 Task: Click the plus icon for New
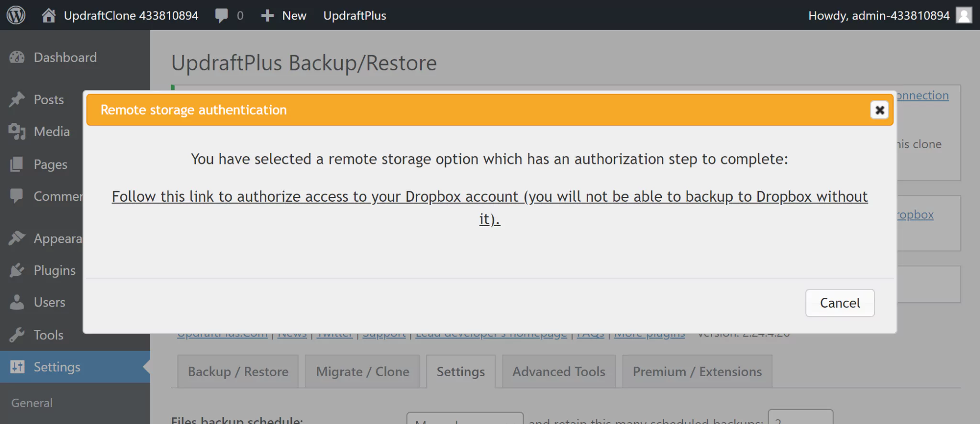267,16
